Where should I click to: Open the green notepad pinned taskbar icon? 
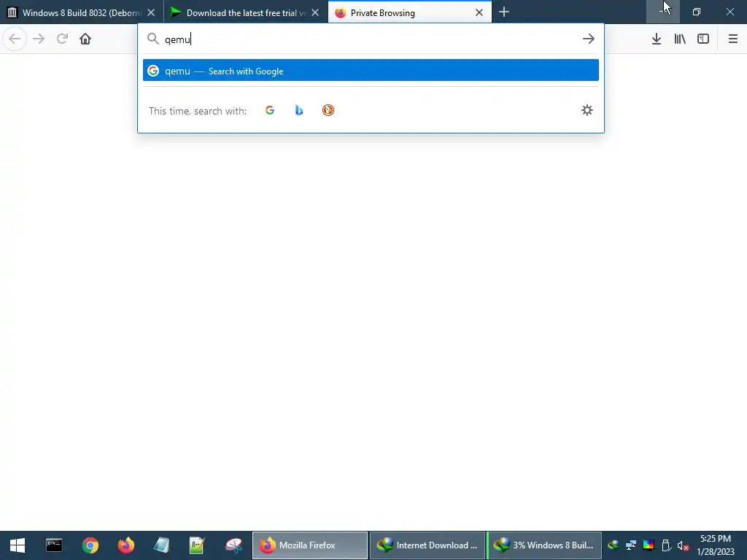tap(197, 545)
